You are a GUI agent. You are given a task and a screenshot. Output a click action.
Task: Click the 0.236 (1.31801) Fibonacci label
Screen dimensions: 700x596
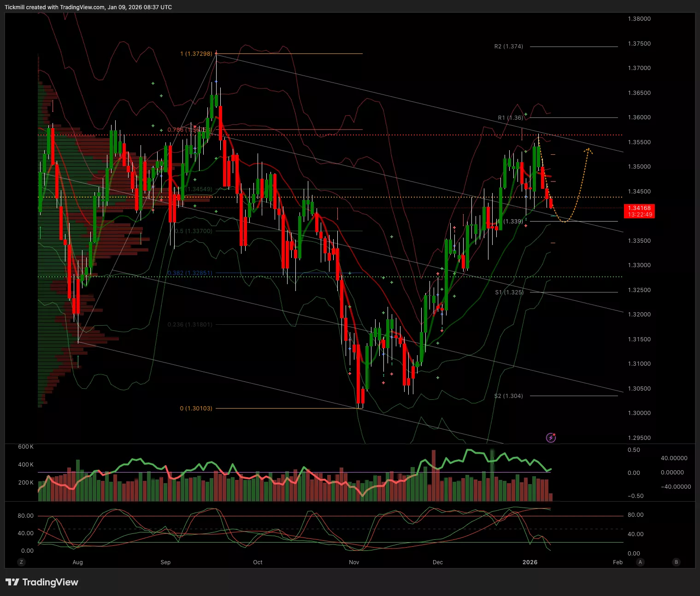190,325
